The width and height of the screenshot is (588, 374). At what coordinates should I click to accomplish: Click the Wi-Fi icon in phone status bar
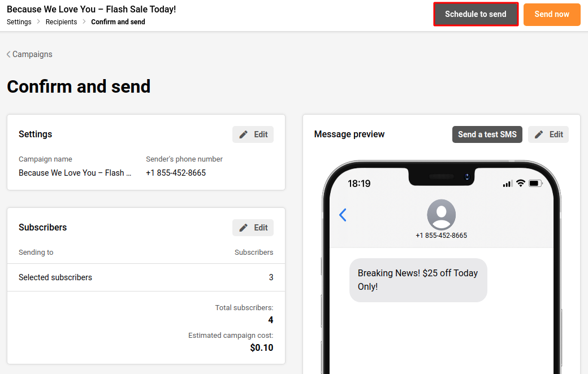pos(520,184)
